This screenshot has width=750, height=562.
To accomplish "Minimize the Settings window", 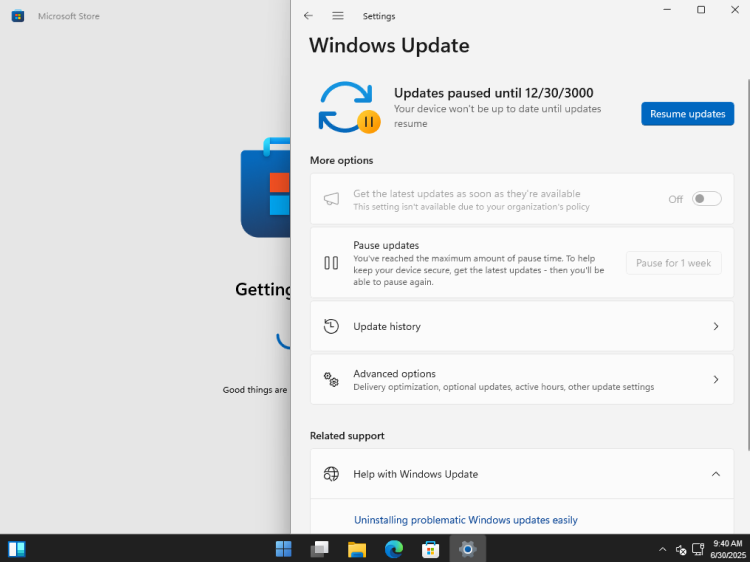I will point(667,10).
